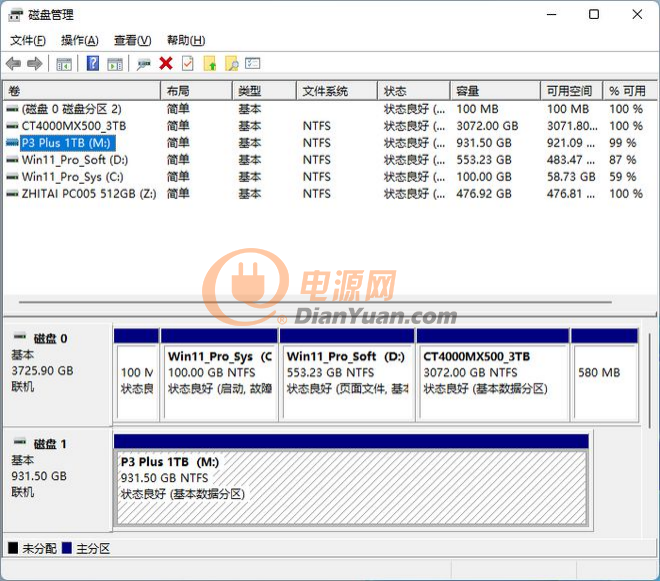Click the properties checkmark sheet icon
Viewport: 660px width, 581px height.
pyautogui.click(x=187, y=64)
